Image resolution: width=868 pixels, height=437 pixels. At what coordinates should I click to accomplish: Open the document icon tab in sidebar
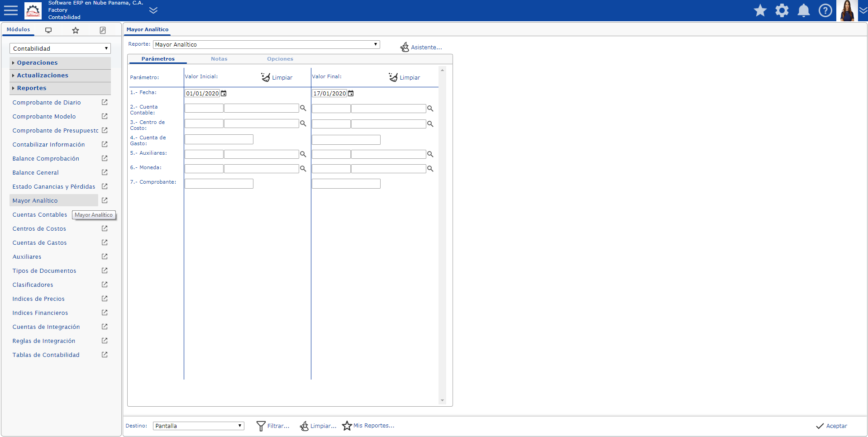tap(103, 30)
